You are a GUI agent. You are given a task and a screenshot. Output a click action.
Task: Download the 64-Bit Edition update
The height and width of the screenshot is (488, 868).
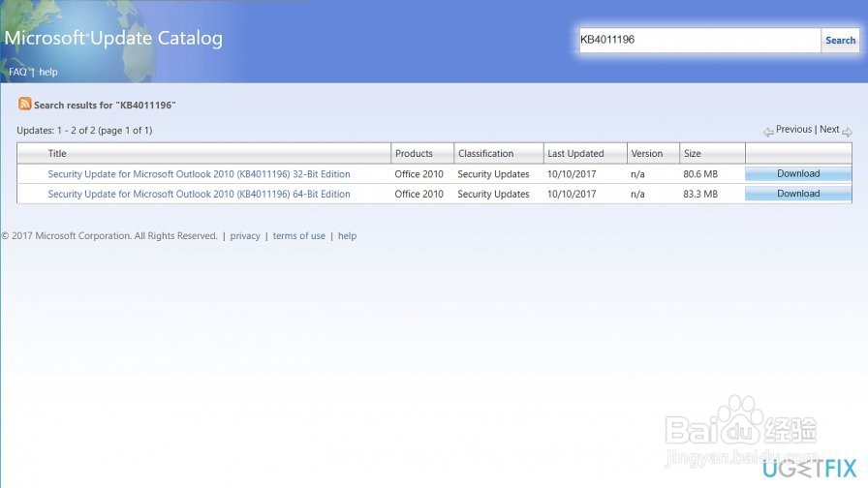798,194
